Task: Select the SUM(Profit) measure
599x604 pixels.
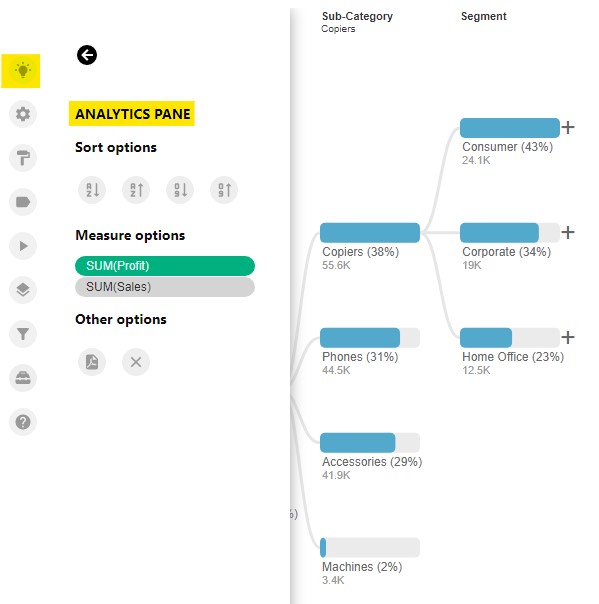Action: click(165, 266)
